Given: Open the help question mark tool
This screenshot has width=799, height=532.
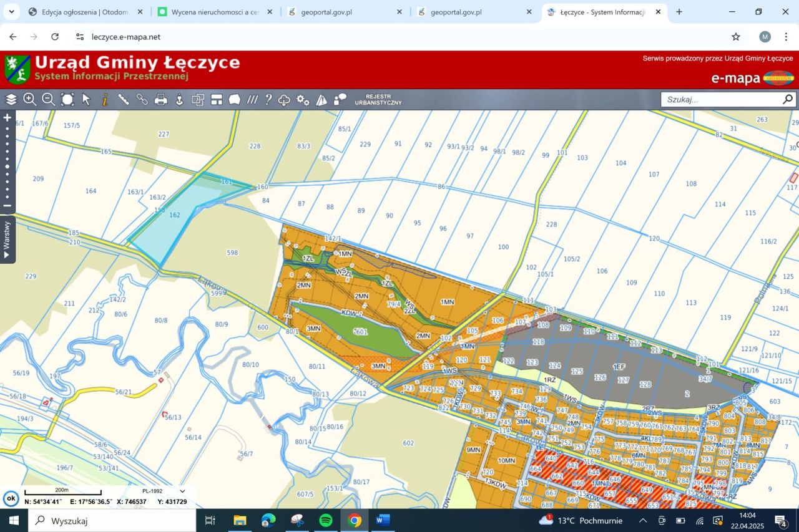Looking at the screenshot, I should [268, 100].
